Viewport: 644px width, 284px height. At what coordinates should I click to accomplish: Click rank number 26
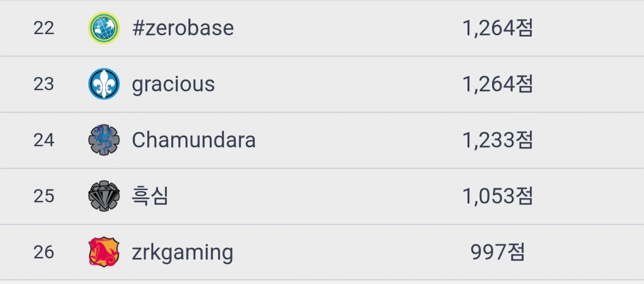coord(44,252)
